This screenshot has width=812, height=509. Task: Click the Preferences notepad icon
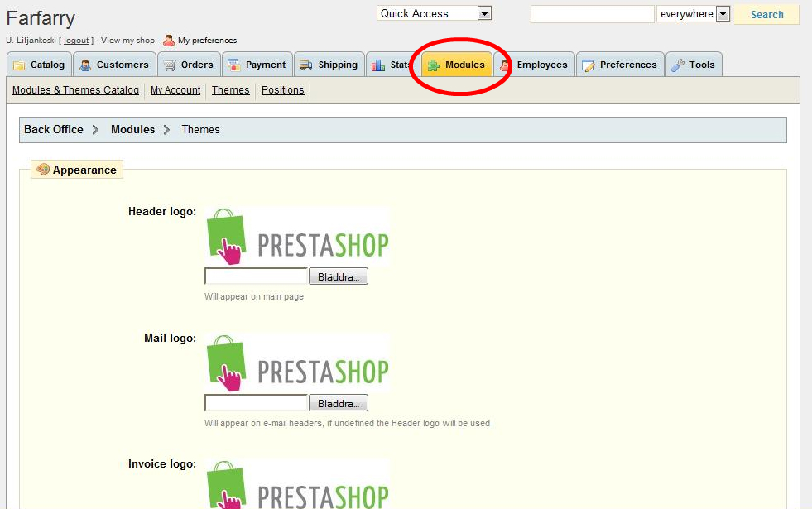point(589,65)
